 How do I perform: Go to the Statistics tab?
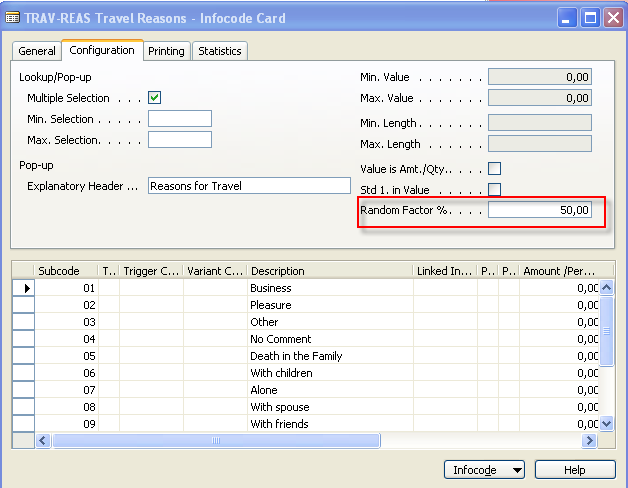tap(219, 51)
